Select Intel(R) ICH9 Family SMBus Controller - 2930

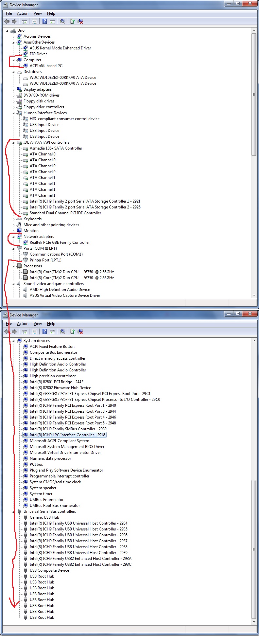[x=68, y=429]
